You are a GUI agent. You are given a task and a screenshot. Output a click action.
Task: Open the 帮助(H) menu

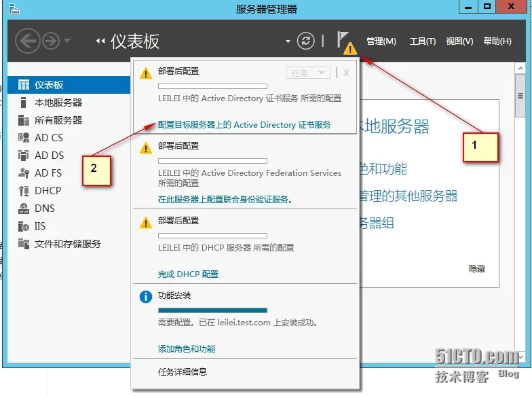(497, 41)
